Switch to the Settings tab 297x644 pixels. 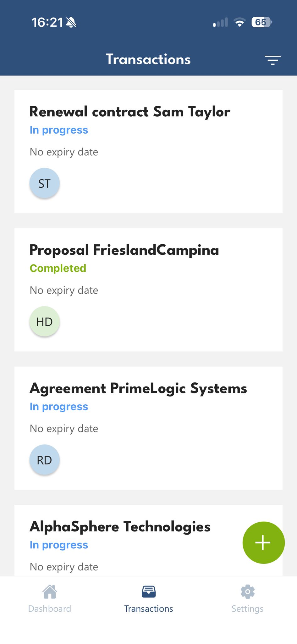[247, 608]
